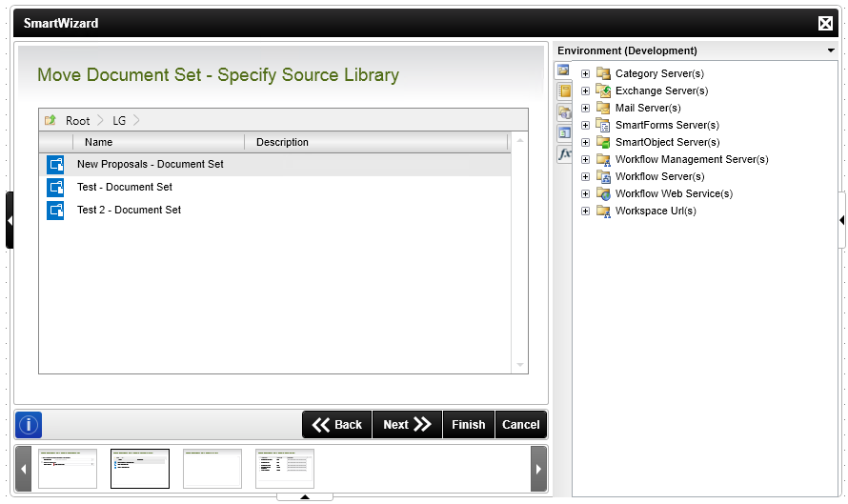
Task: Select Mail Server(s) tree label
Action: point(648,109)
